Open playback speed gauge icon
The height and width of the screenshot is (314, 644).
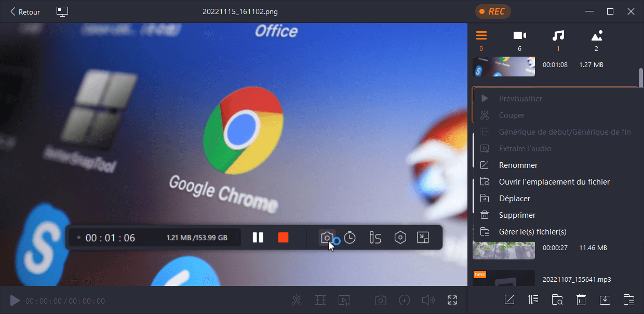404,300
